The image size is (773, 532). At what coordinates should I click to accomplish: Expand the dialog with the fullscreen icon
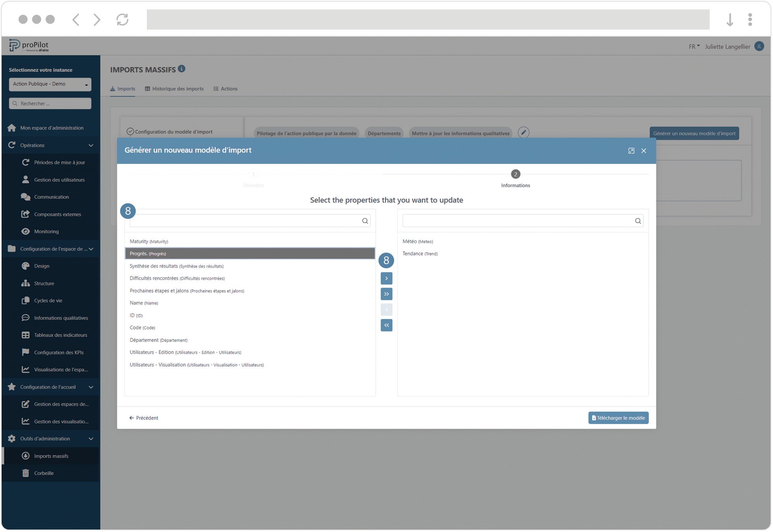[631, 151]
